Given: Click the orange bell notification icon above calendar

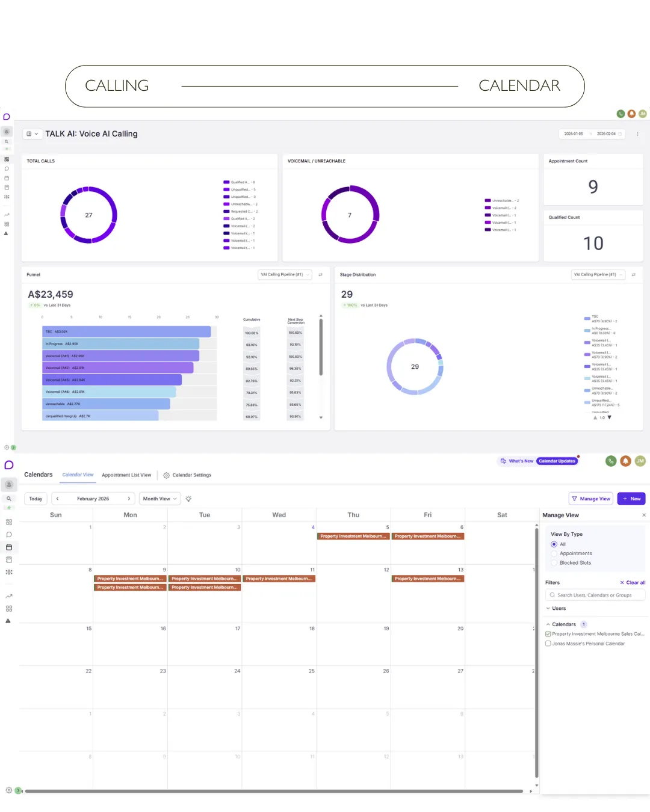Looking at the screenshot, I should [x=626, y=461].
